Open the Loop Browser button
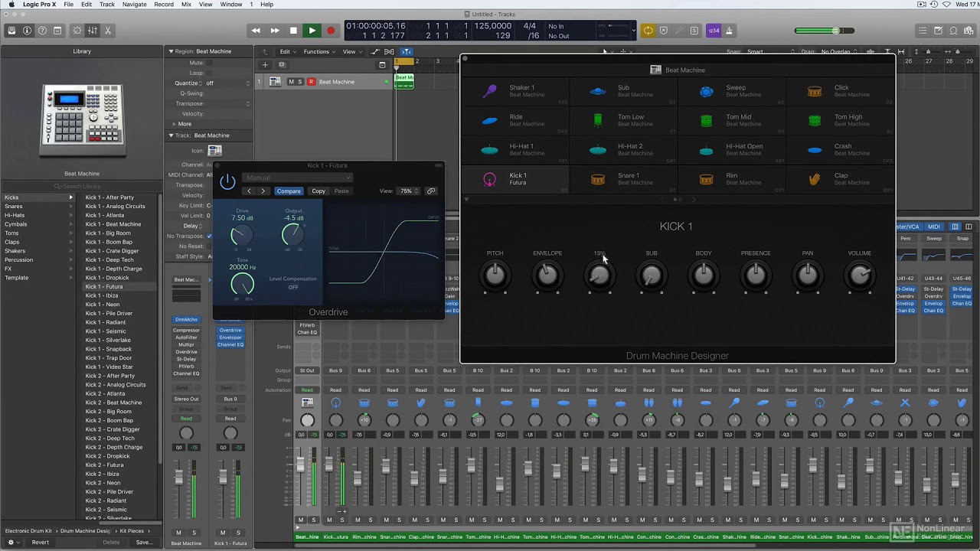Image resolution: width=980 pixels, height=551 pixels. coord(954,31)
